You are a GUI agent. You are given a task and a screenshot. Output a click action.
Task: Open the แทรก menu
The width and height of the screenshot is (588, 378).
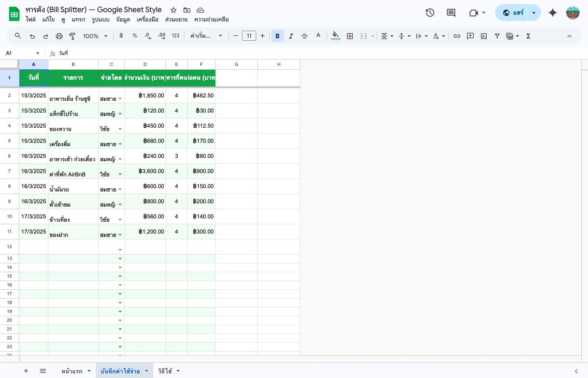pyautogui.click(x=78, y=19)
